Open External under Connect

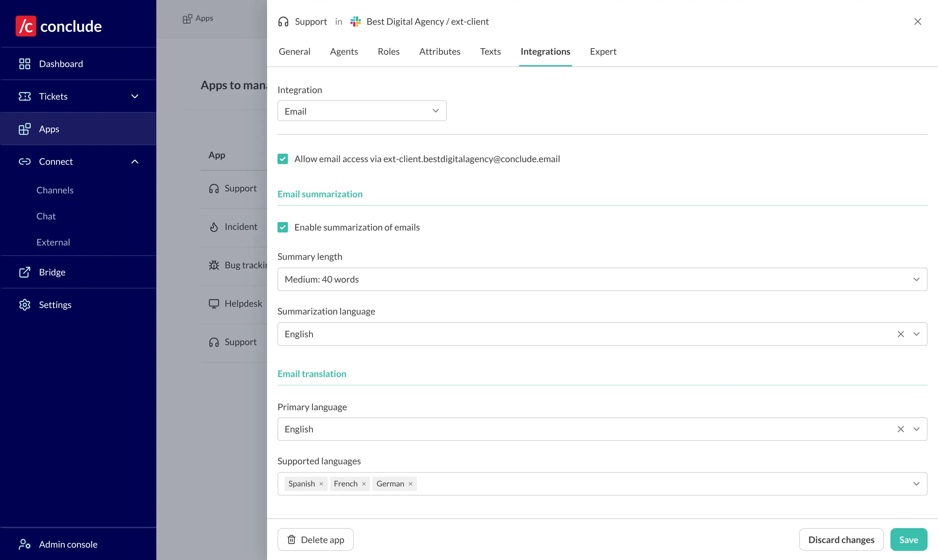[53, 242]
